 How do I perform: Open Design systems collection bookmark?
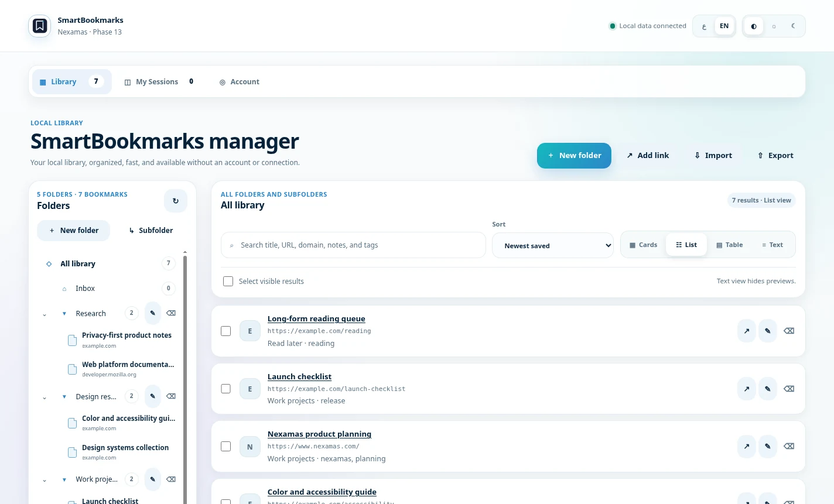coord(122,452)
